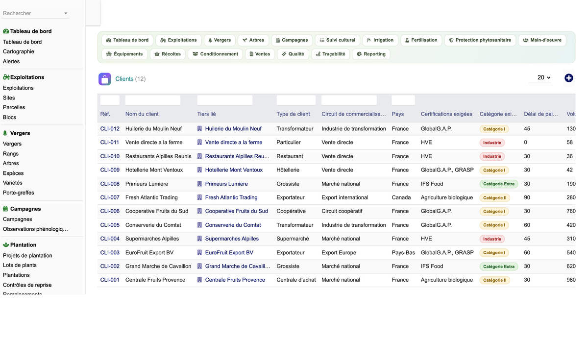Open the Fertilisation tab
The width and height of the screenshot is (588, 364).
pyautogui.click(x=421, y=40)
